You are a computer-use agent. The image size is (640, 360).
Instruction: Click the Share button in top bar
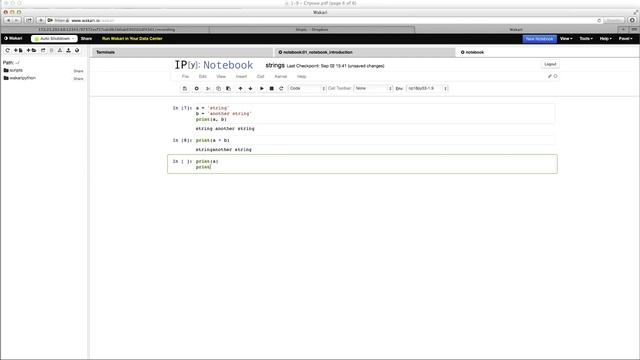coord(86,39)
